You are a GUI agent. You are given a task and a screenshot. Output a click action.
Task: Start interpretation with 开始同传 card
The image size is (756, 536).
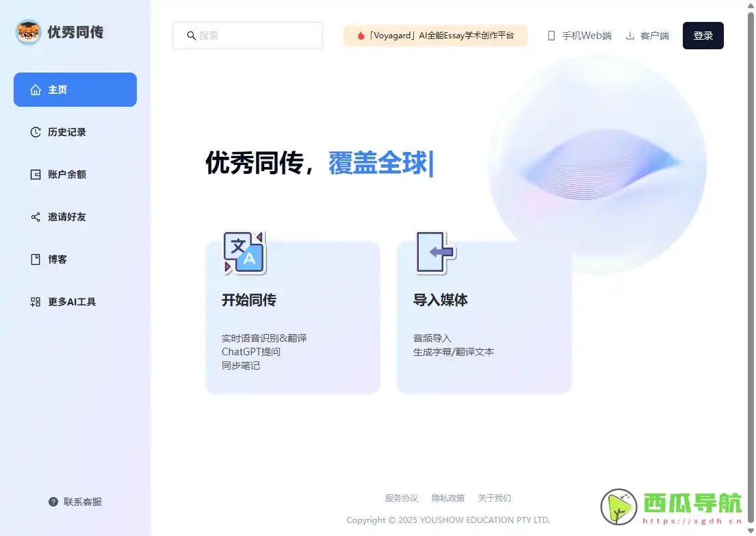(x=293, y=316)
